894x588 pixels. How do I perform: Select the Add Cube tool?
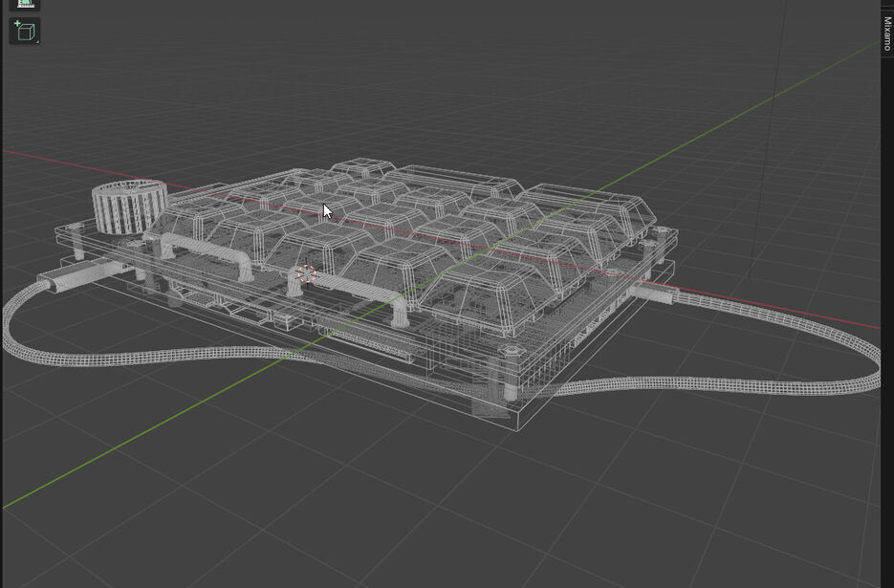[x=25, y=31]
